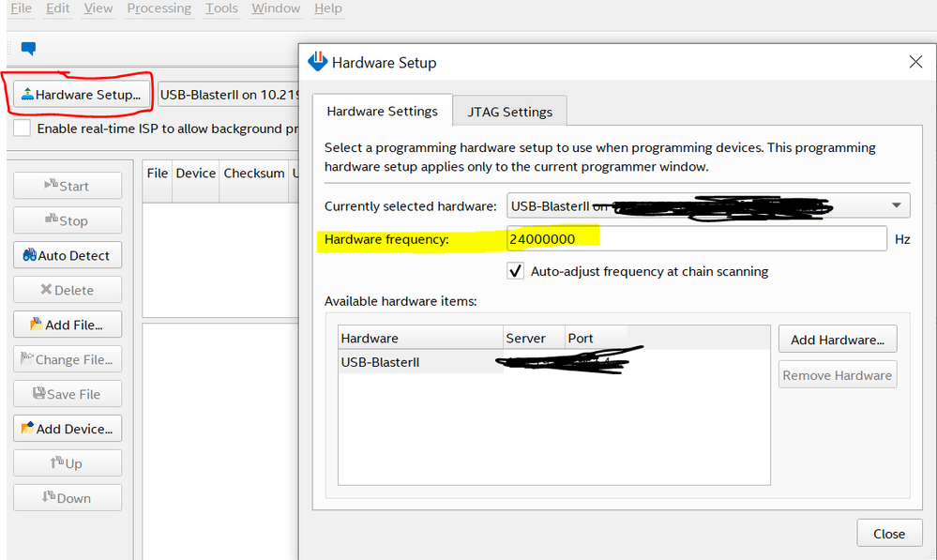Image resolution: width=937 pixels, height=560 pixels.
Task: Click the Stop button
Action: [68, 220]
